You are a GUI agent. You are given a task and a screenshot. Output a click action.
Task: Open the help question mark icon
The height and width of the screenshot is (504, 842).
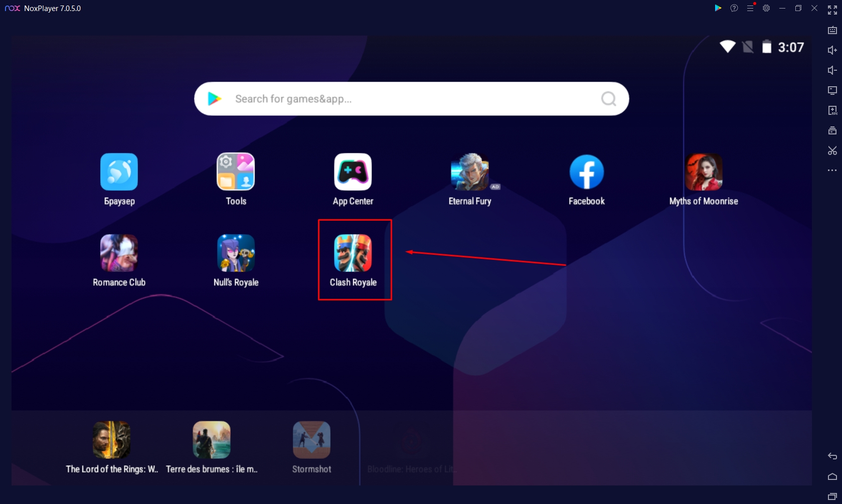point(734,8)
